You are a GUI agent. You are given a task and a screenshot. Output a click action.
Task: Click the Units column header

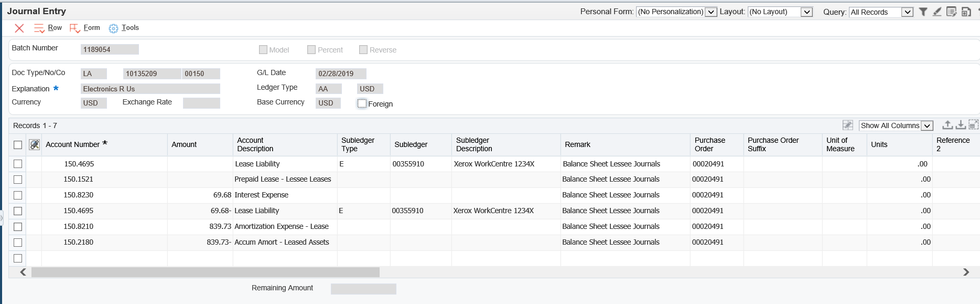click(900, 144)
